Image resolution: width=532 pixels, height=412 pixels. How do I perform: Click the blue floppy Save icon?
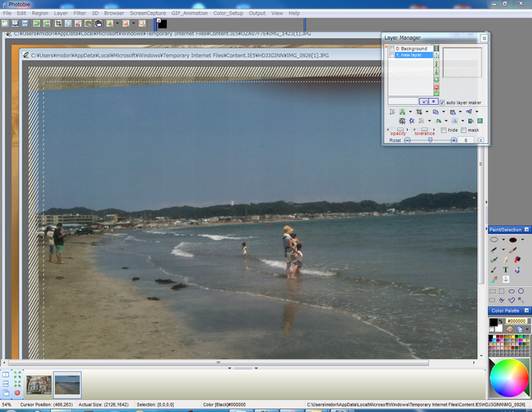(x=25, y=23)
